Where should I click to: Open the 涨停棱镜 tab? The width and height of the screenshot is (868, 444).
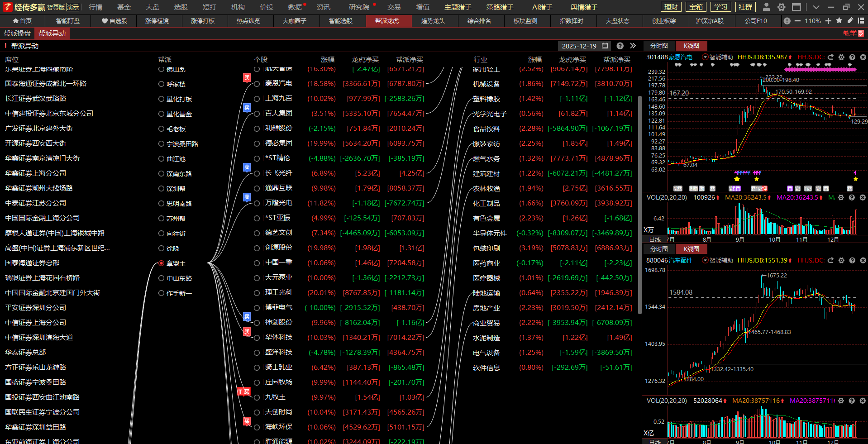click(x=157, y=21)
